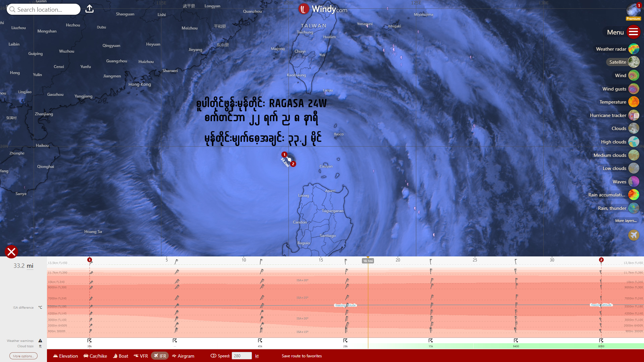The image size is (644, 362).
Task: Expand More layers list
Action: [626, 221]
